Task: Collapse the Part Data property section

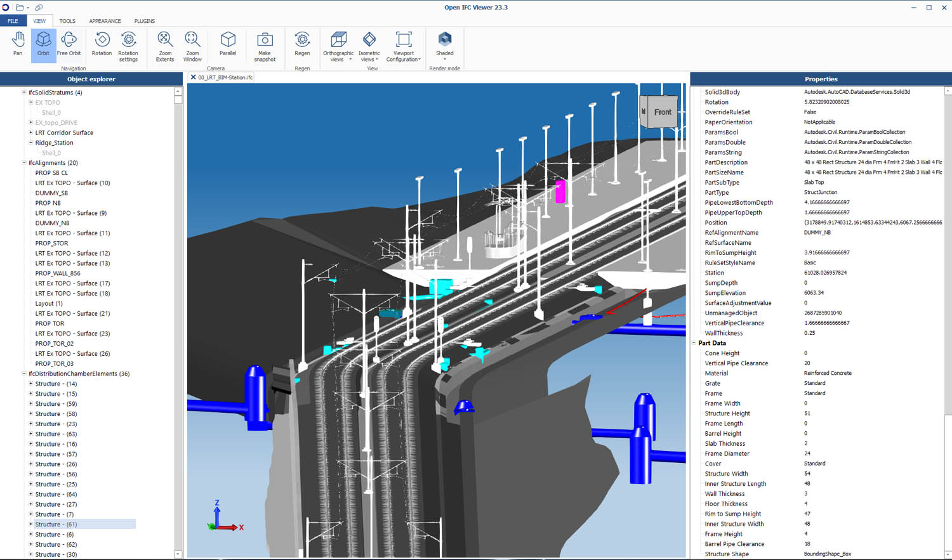Action: tap(694, 343)
